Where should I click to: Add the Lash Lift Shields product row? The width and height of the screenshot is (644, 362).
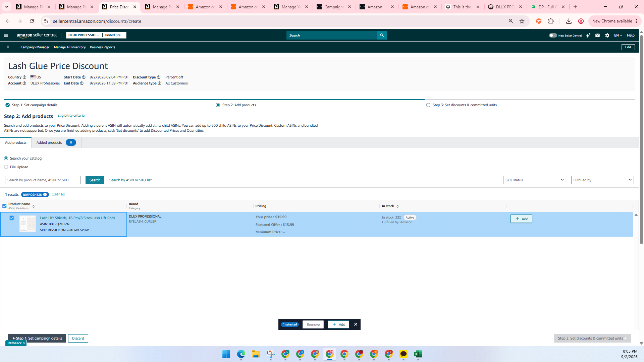521,219
